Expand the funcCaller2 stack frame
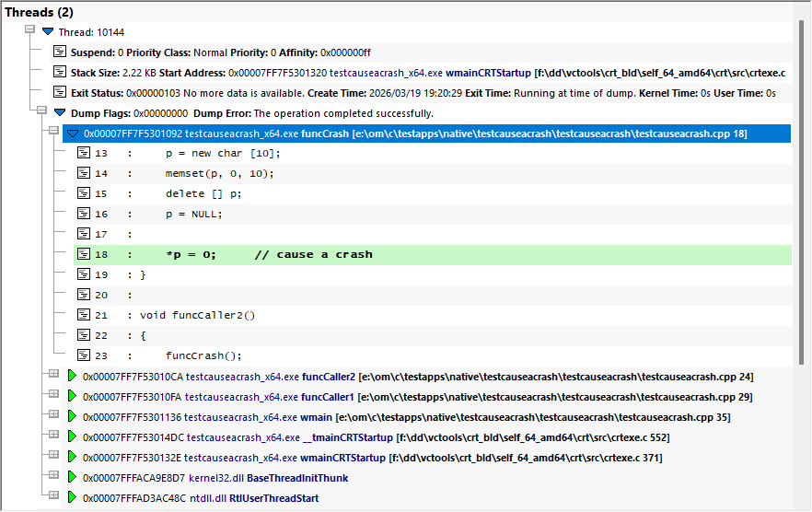 (x=53, y=373)
